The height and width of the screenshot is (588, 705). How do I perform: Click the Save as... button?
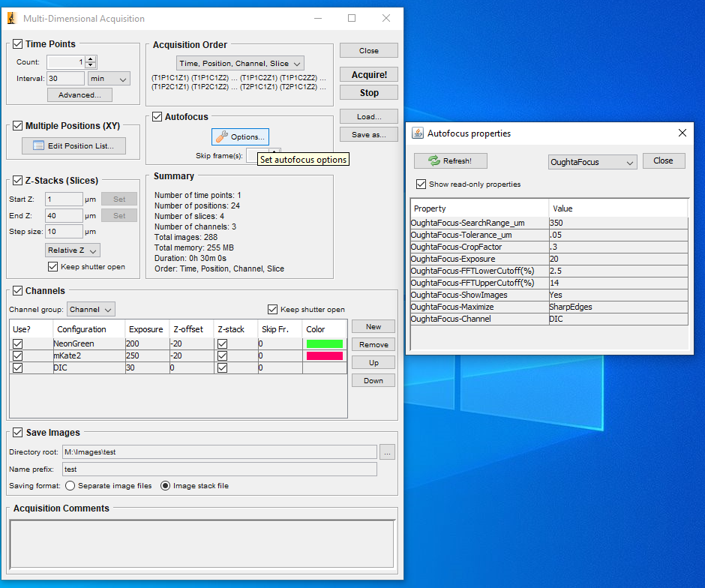(x=368, y=134)
